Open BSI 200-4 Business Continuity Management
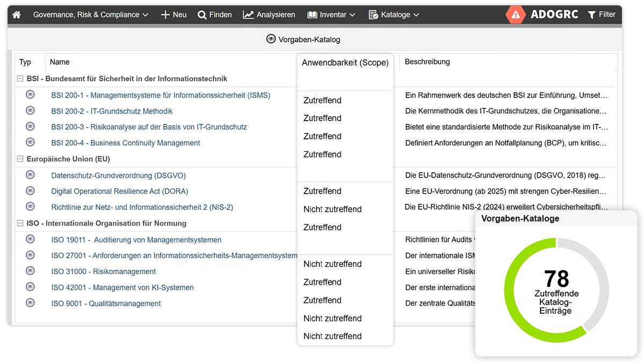This screenshot has height=362, width=644. [126, 143]
